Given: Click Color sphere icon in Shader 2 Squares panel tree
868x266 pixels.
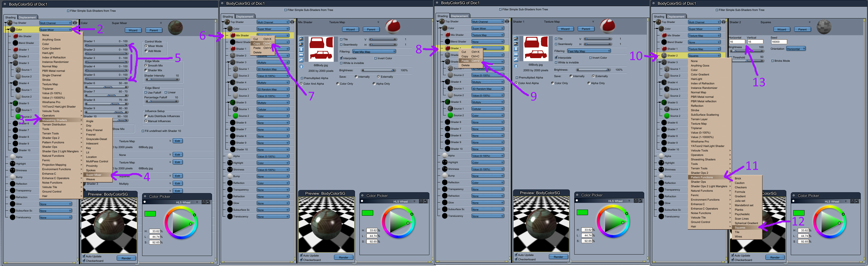Looking at the screenshot, I should point(661,28).
